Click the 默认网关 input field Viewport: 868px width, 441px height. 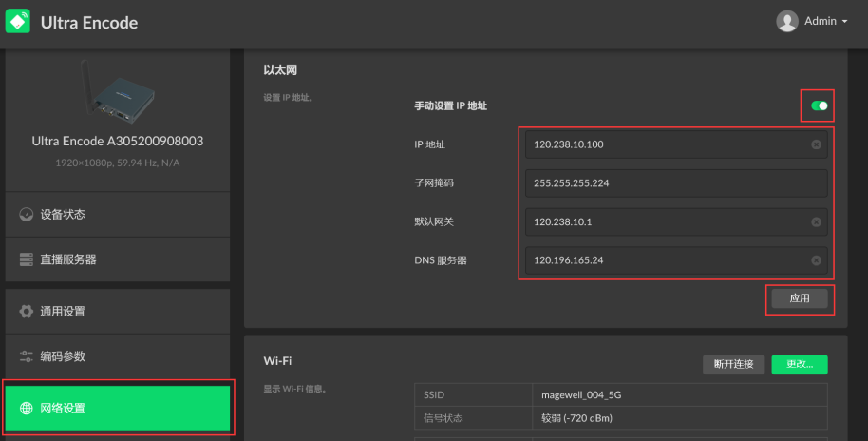coord(665,221)
